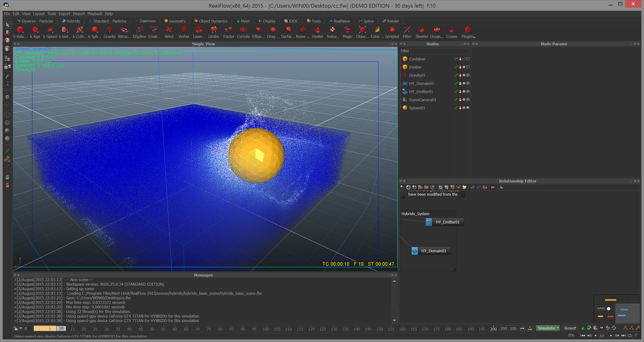Click frame 100 on the timeline
Viewport: 644px width, 342px height.
coord(266,329)
